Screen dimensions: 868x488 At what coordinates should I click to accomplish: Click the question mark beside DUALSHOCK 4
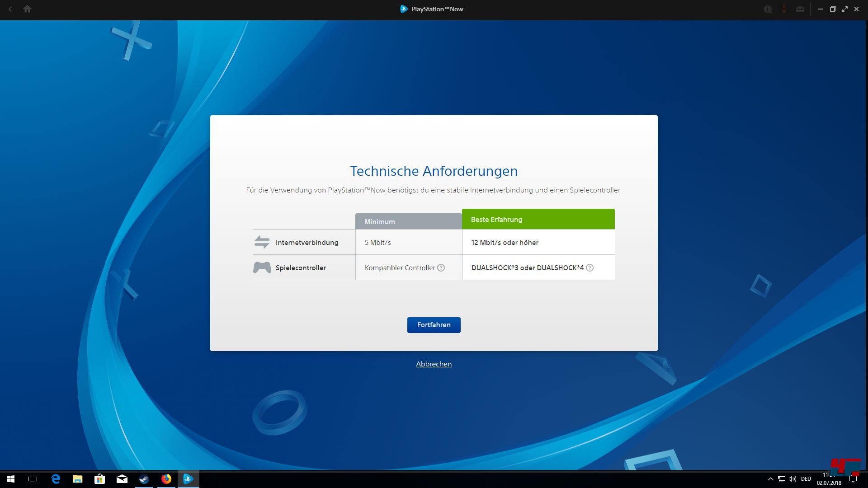(590, 267)
